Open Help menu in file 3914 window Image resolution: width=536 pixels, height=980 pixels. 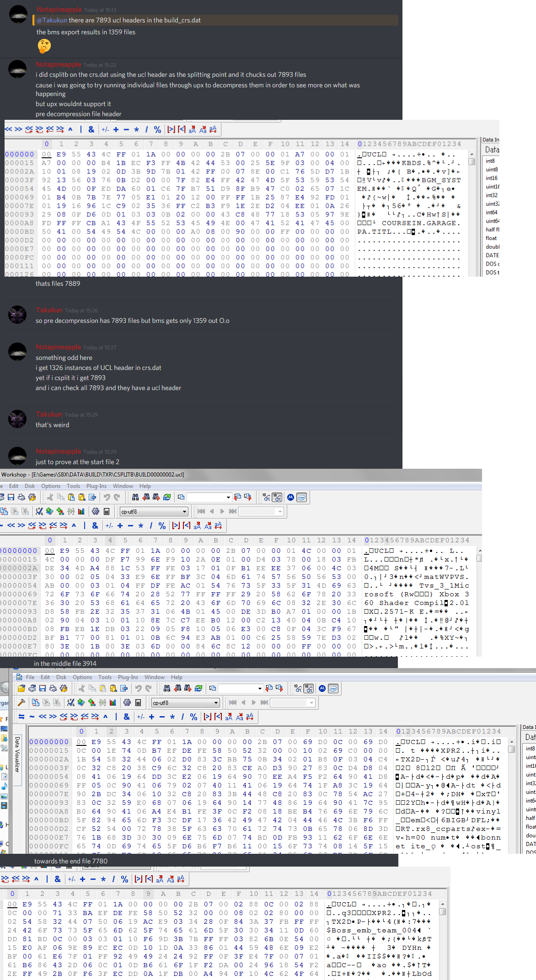[x=177, y=677]
